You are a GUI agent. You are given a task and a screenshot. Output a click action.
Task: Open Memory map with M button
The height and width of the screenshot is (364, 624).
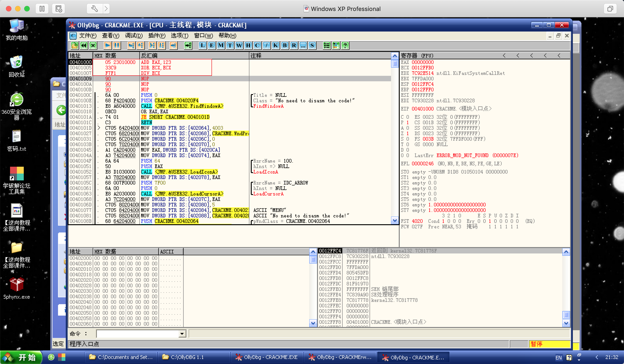221,46
